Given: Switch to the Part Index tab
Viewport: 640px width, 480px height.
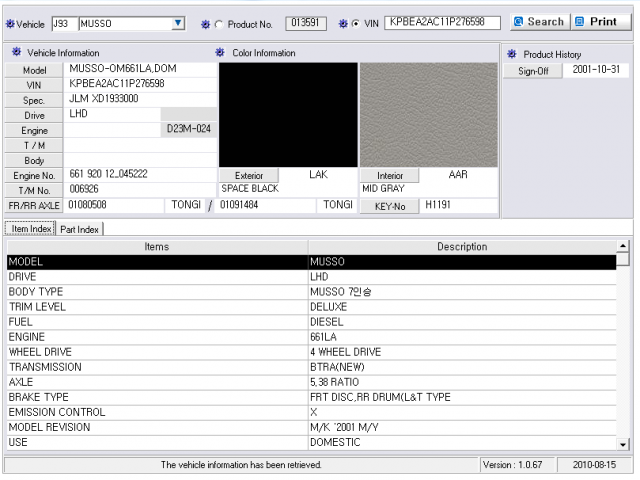Looking at the screenshot, I should pyautogui.click(x=80, y=229).
